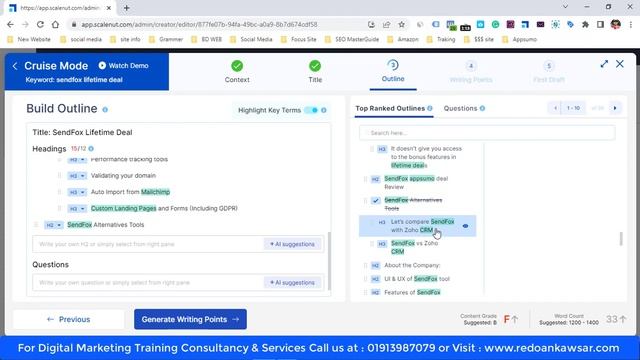Go to First Draft step
This screenshot has width=640, height=360.
click(549, 71)
